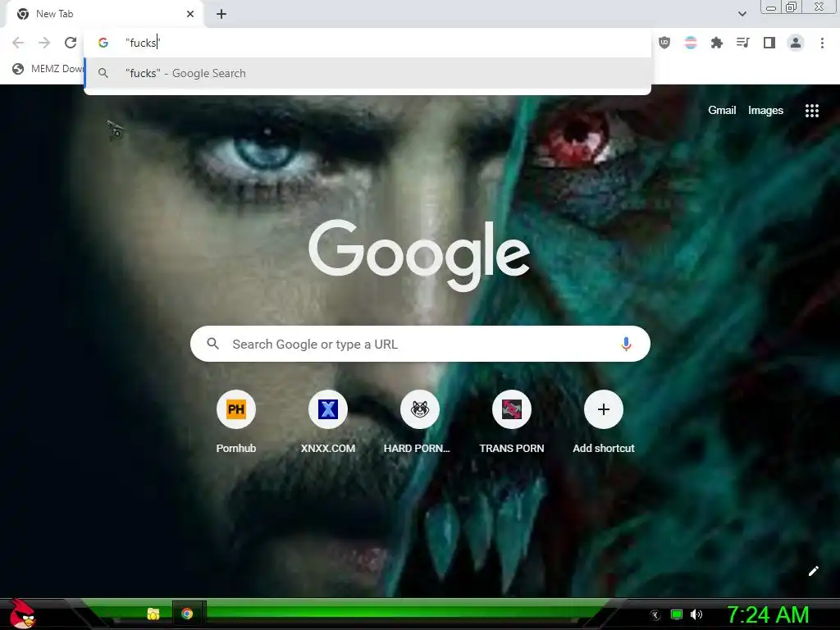Open the Pornhub shortcut tile
840x630 pixels.
[x=235, y=422]
